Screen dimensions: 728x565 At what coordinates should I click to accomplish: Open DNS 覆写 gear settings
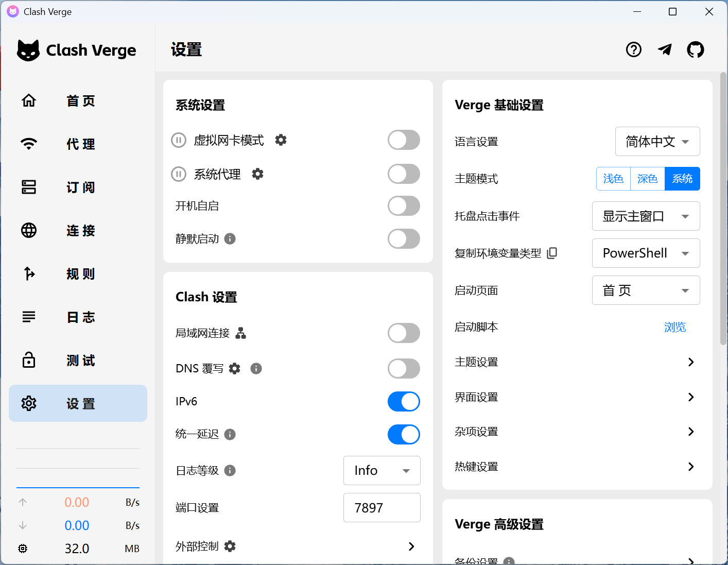(234, 368)
